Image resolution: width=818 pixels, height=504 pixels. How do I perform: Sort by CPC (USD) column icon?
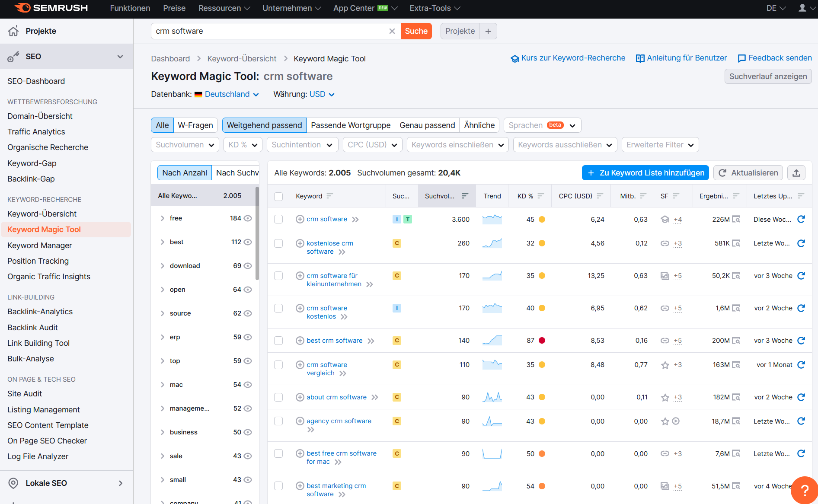pyautogui.click(x=600, y=196)
